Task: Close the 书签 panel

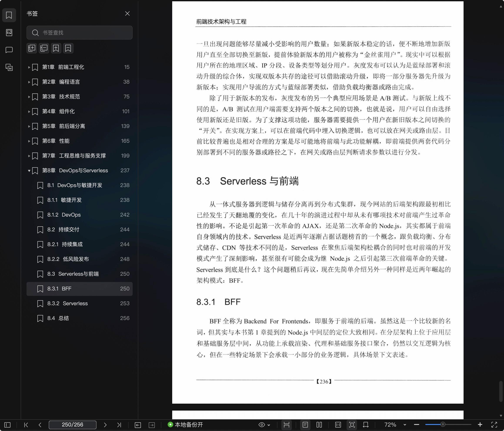Action: tap(127, 13)
